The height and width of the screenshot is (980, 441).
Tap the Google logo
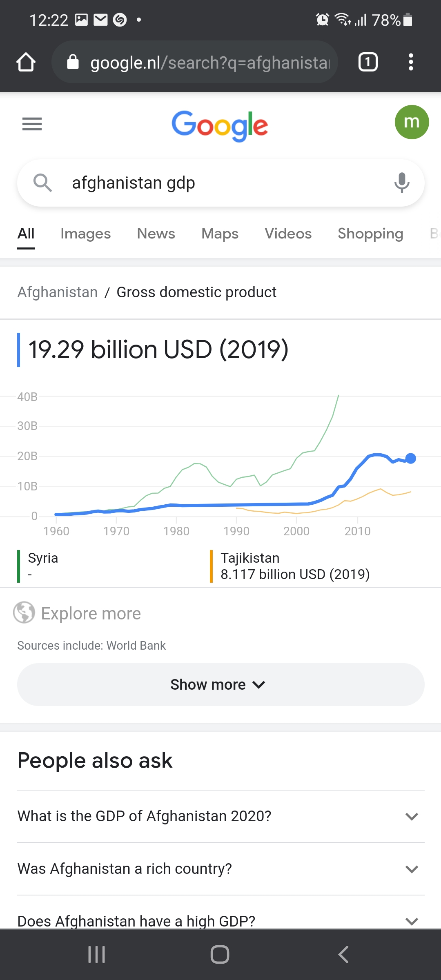[220, 125]
